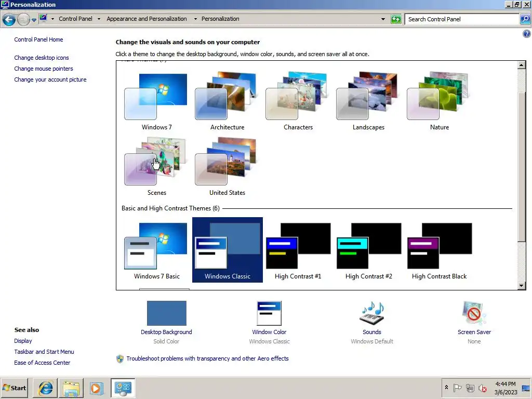
Task: Click the Window Color text link
Action: [x=269, y=332]
